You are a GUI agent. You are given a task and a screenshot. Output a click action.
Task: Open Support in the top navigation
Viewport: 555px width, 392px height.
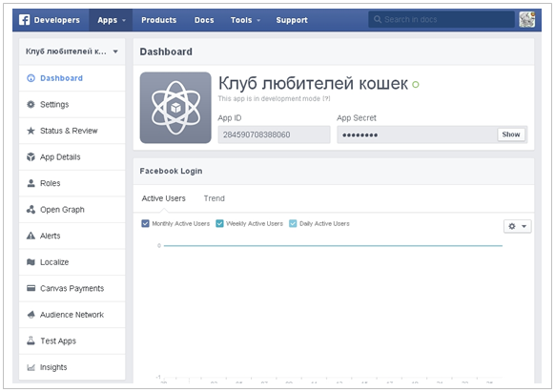(x=292, y=20)
